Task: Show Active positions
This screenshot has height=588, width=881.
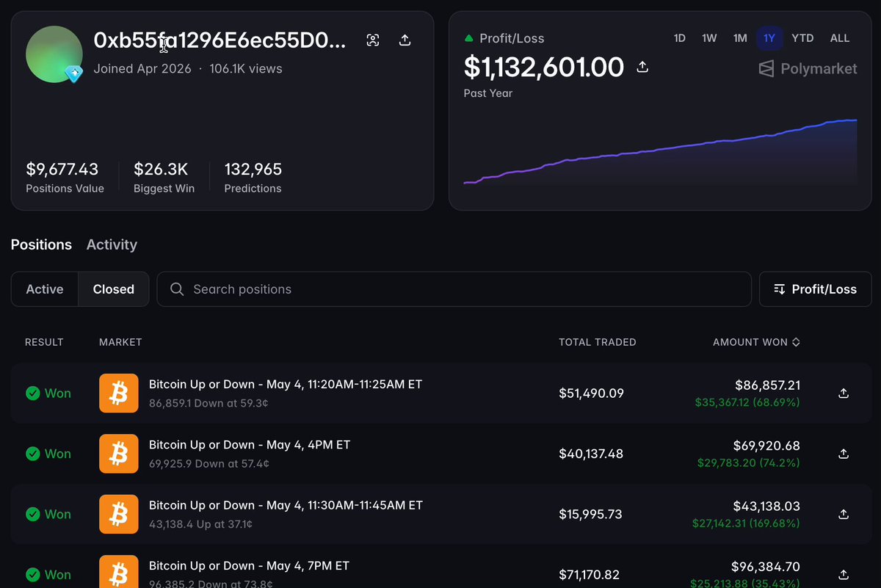Action: (x=45, y=289)
